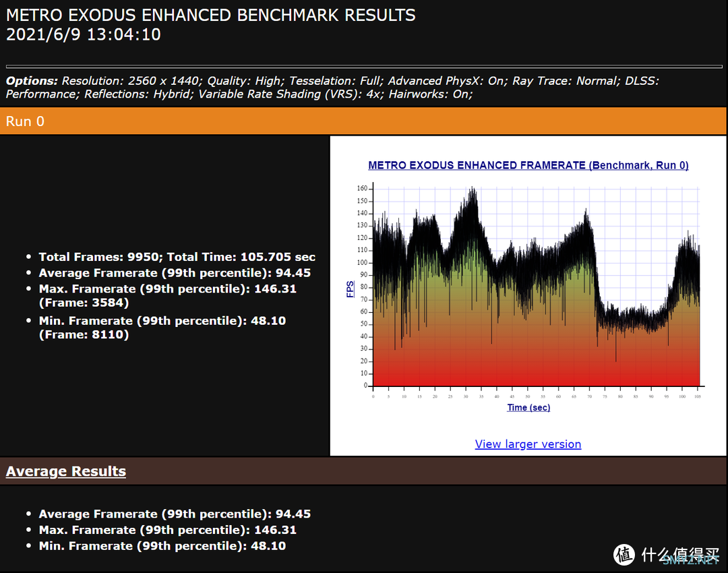Image resolution: width=728 pixels, height=573 pixels.
Task: Click '(Frame: 3584)' text
Action: [x=84, y=303]
